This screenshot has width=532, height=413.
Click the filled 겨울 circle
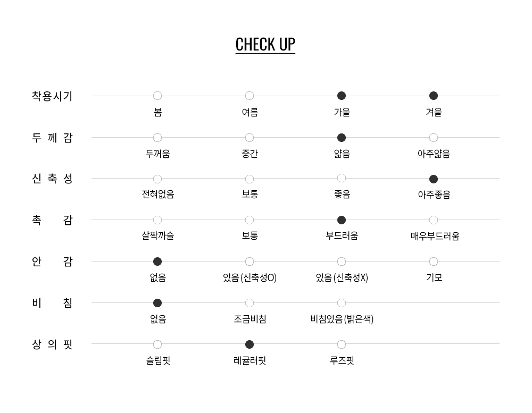[434, 96]
